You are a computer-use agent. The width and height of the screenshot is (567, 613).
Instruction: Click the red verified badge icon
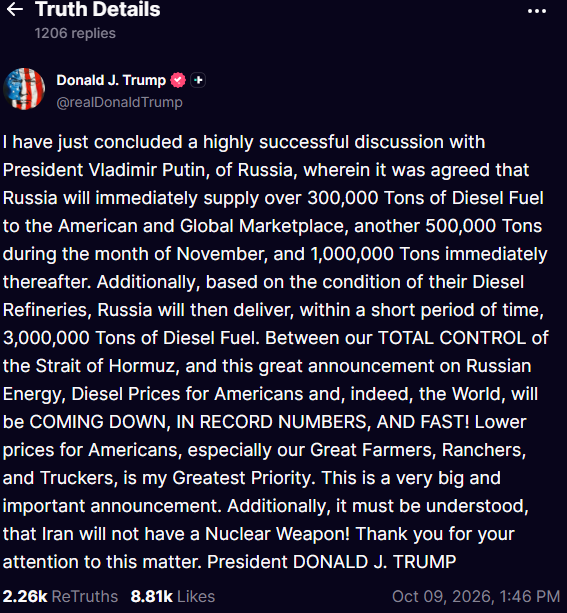click(178, 80)
